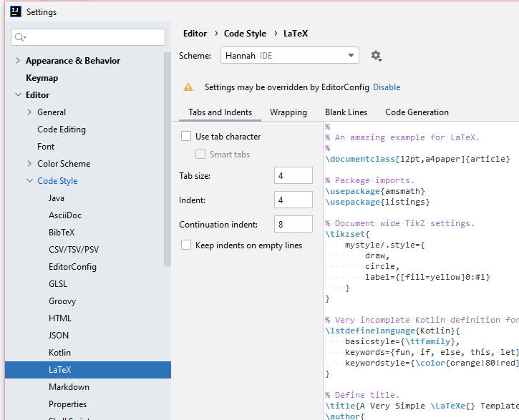The height and width of the screenshot is (420, 519).
Task: Click the Tab size input field
Action: coord(294,175)
